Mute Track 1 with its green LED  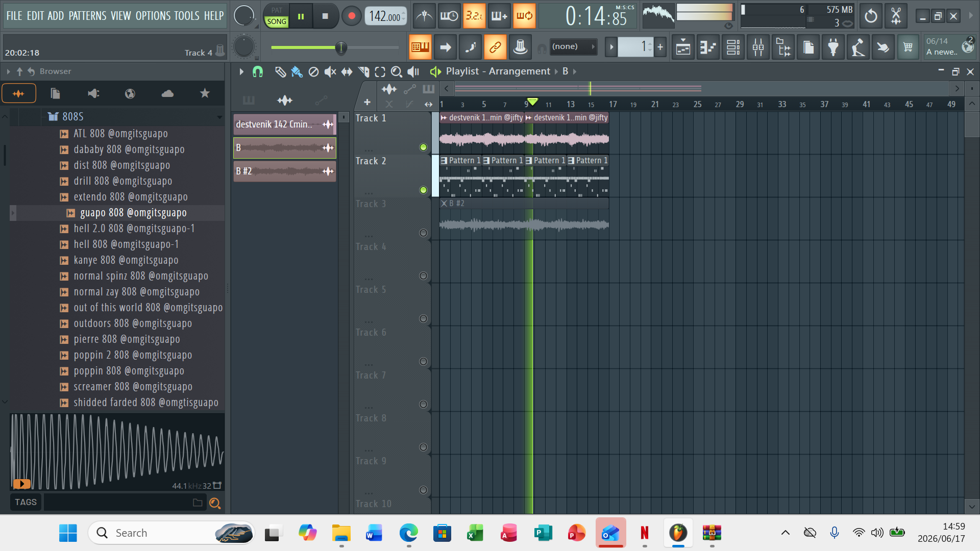point(423,147)
